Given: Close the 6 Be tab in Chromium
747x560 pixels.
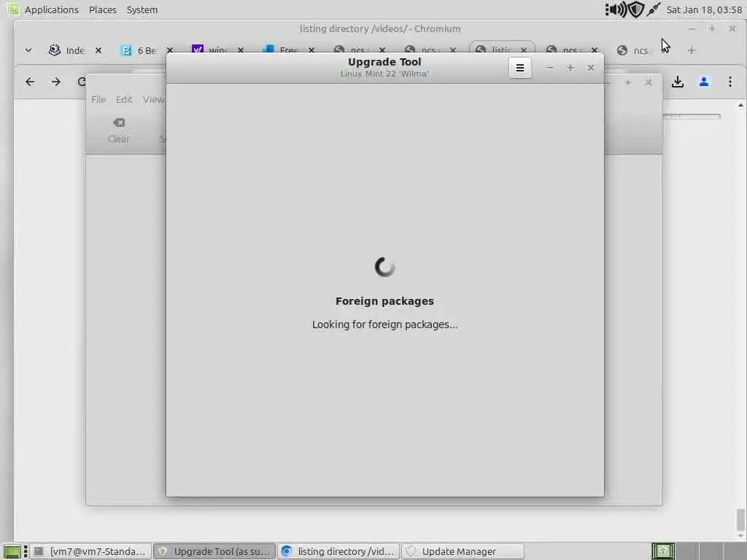Looking at the screenshot, I should coord(169,50).
